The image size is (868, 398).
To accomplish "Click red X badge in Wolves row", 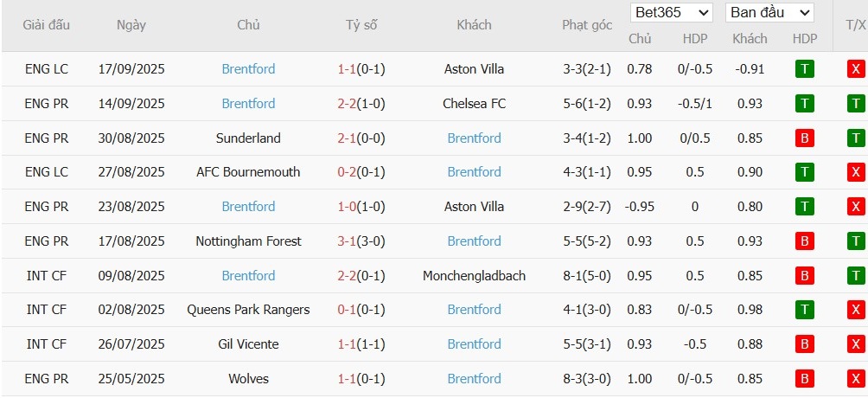I will 856,378.
